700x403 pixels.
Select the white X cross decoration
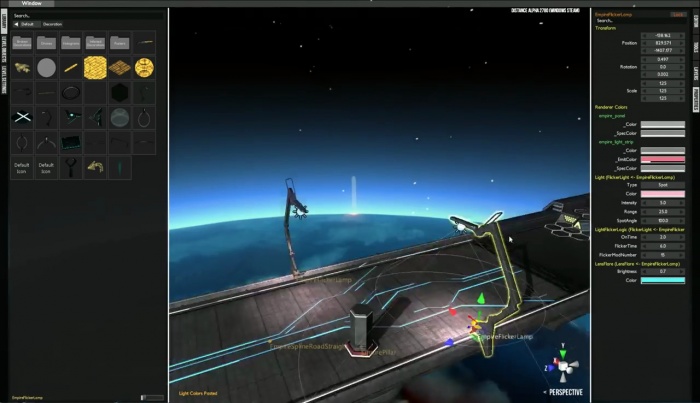pyautogui.click(x=22, y=118)
